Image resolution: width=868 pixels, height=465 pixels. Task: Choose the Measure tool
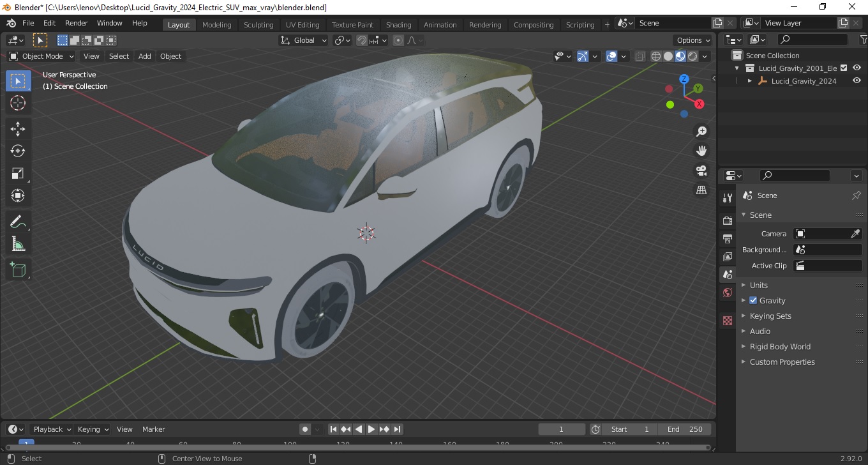click(18, 244)
